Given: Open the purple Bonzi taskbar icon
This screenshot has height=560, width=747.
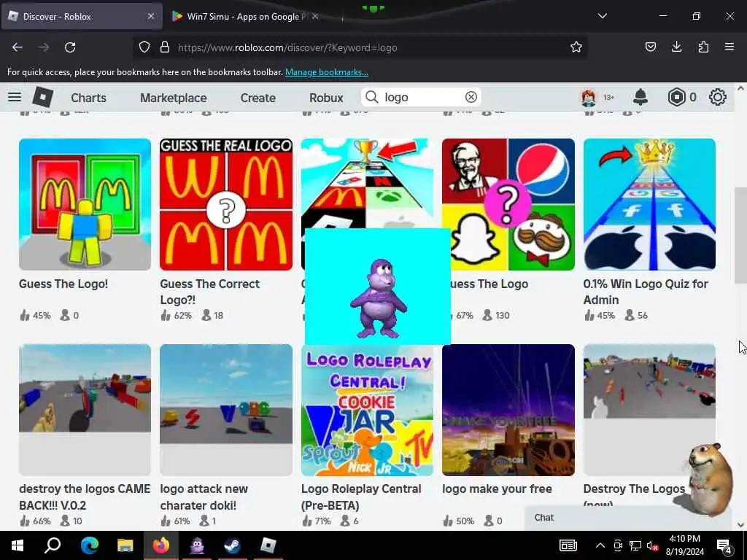Looking at the screenshot, I should [197, 545].
